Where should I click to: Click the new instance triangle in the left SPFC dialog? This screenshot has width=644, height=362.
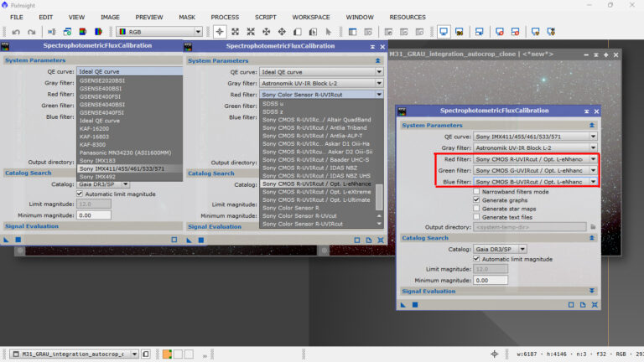click(x=6, y=240)
